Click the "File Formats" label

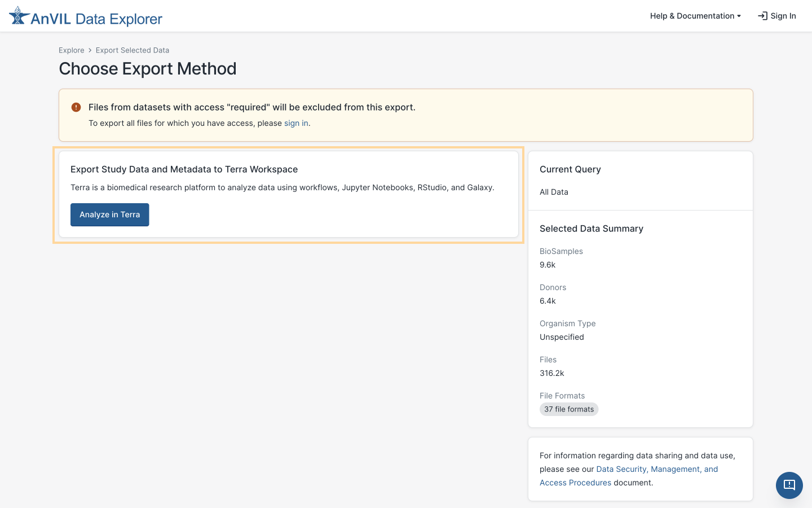(x=562, y=396)
